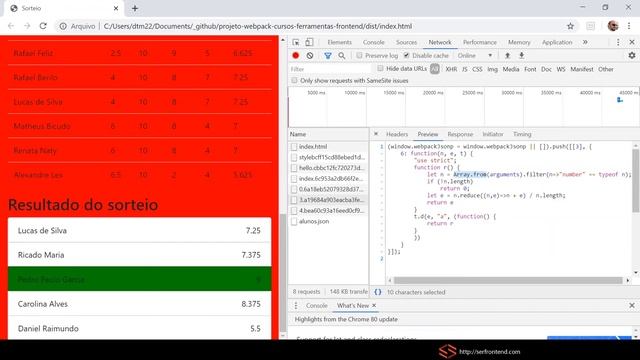This screenshot has height=360, width=640.
Task: Select the index.6c953a2db66f2e request
Action: click(x=329, y=178)
